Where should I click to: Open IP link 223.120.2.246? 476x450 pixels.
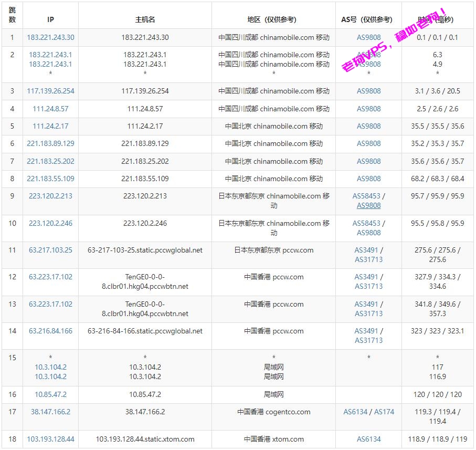[x=50, y=223]
